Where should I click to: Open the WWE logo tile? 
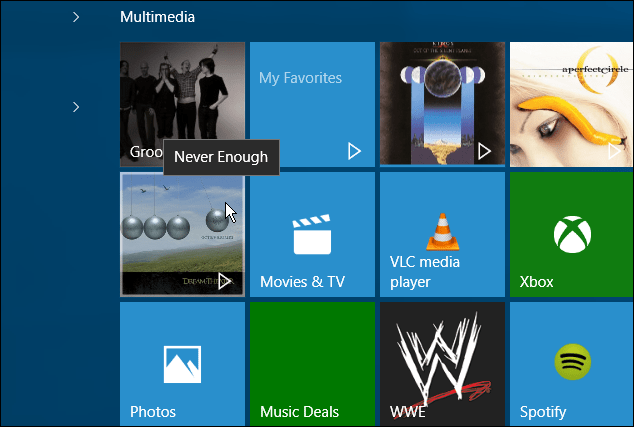pos(442,364)
